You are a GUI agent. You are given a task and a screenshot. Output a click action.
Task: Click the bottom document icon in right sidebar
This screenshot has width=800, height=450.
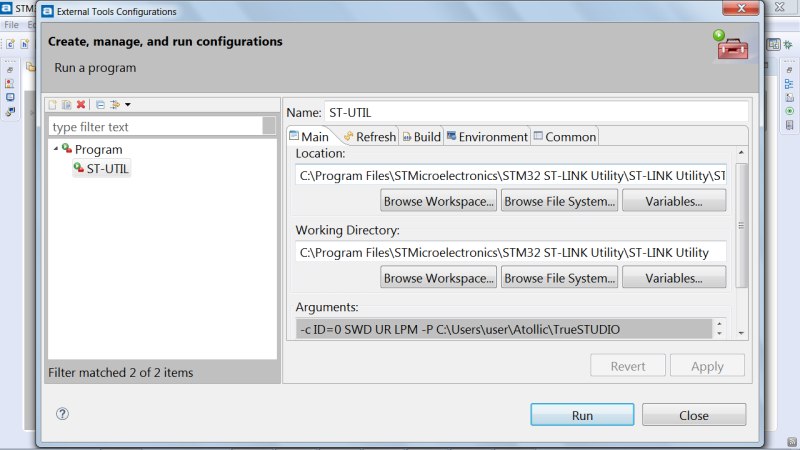(x=790, y=125)
